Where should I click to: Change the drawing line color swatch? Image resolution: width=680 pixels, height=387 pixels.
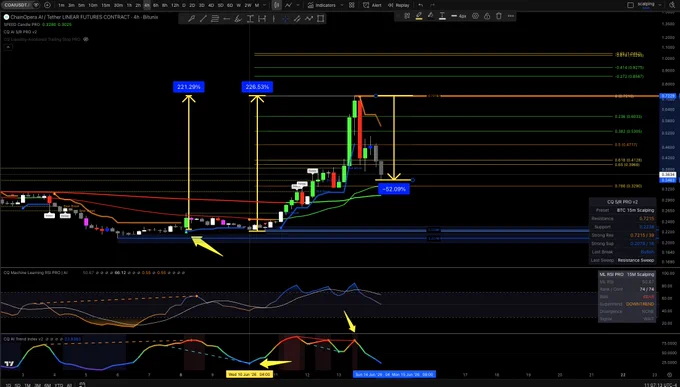418,16
